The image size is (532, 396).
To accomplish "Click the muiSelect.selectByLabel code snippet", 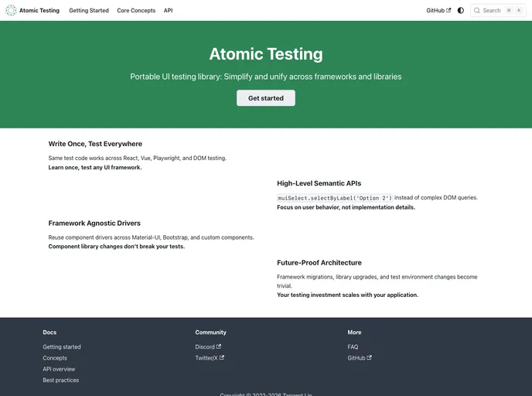I will pyautogui.click(x=335, y=198).
